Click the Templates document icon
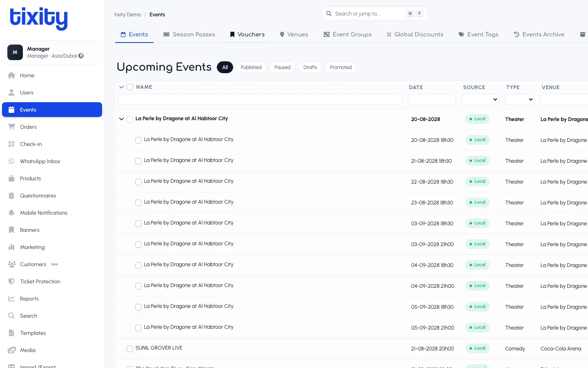 [x=11, y=333]
